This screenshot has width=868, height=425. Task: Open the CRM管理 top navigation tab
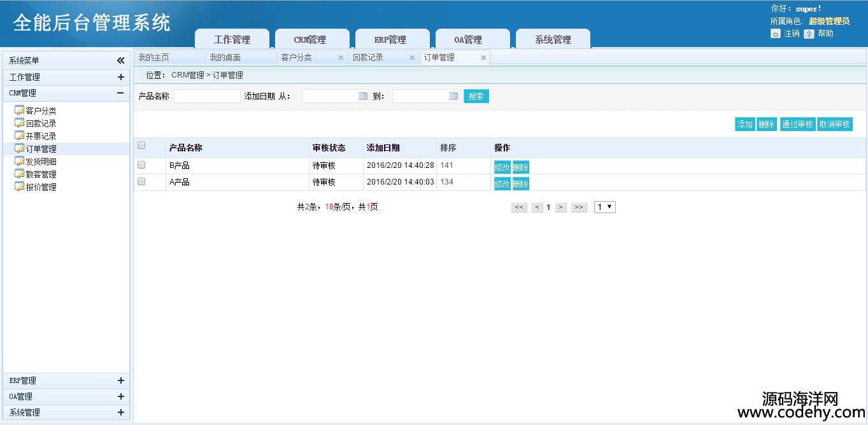pyautogui.click(x=312, y=39)
